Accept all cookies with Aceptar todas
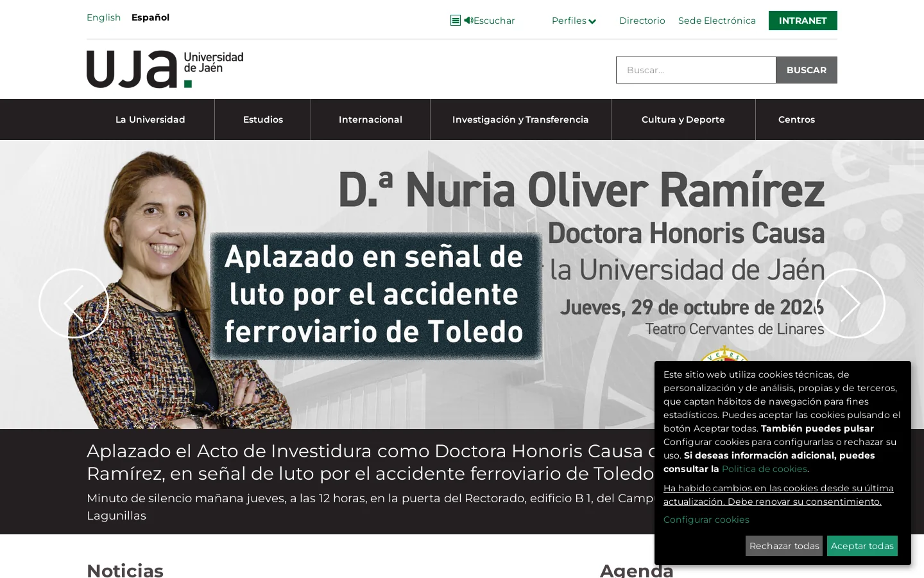The height and width of the screenshot is (578, 924). [862, 546]
